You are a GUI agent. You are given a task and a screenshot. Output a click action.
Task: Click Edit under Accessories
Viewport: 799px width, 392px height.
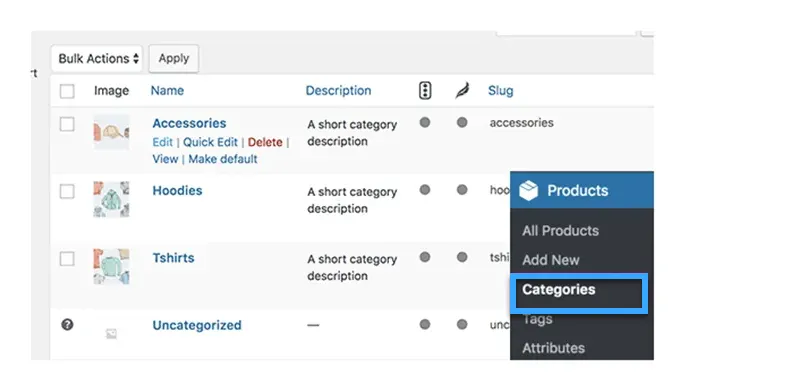coord(163,142)
